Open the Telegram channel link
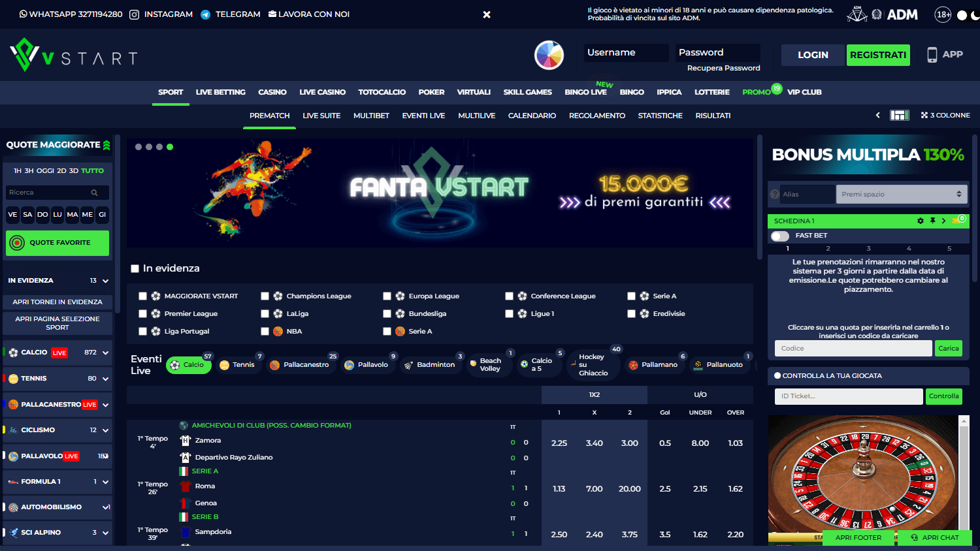 pyautogui.click(x=231, y=14)
